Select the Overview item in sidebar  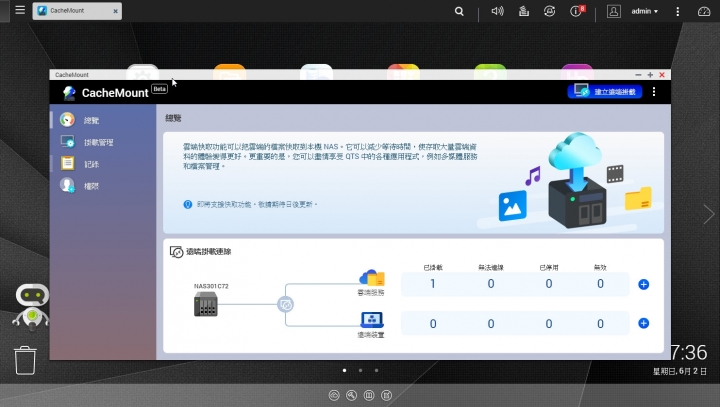pos(103,120)
